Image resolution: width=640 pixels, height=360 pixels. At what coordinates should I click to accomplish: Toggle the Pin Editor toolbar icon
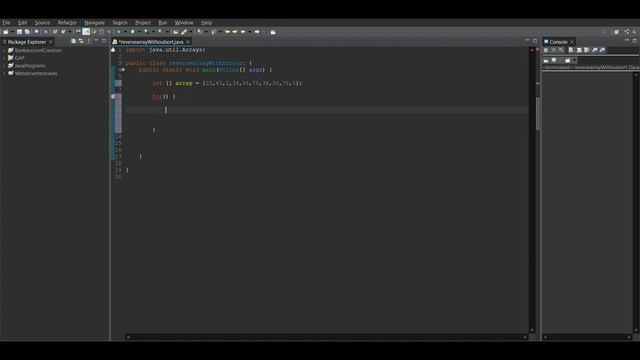coord(273,32)
